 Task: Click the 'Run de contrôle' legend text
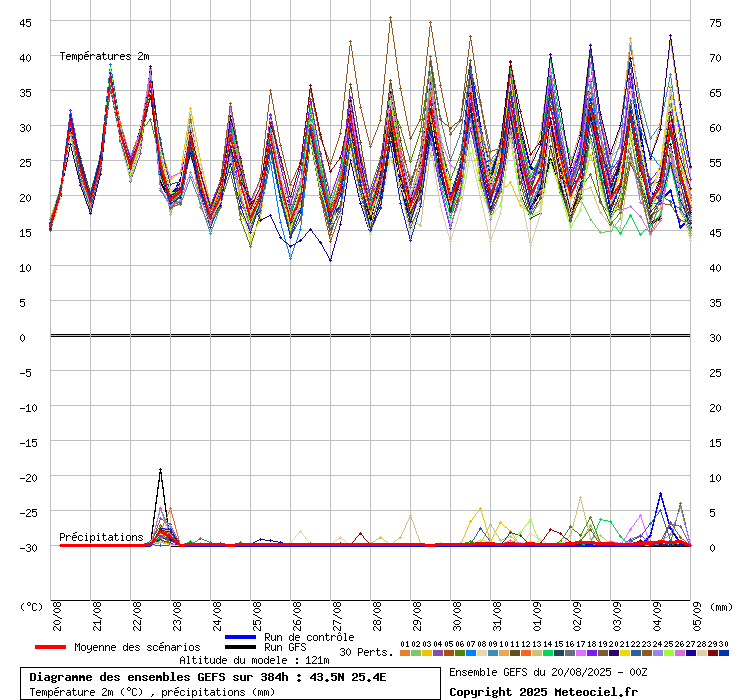(309, 637)
